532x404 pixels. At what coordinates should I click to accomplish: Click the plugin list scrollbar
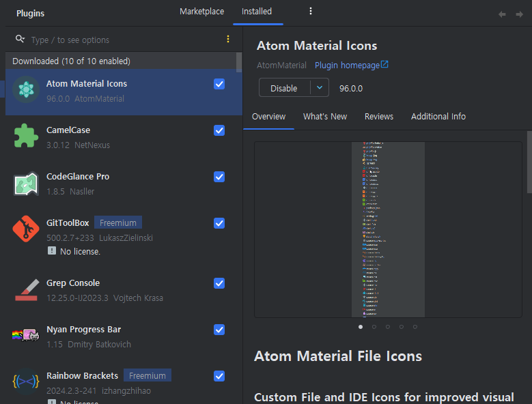click(x=239, y=62)
